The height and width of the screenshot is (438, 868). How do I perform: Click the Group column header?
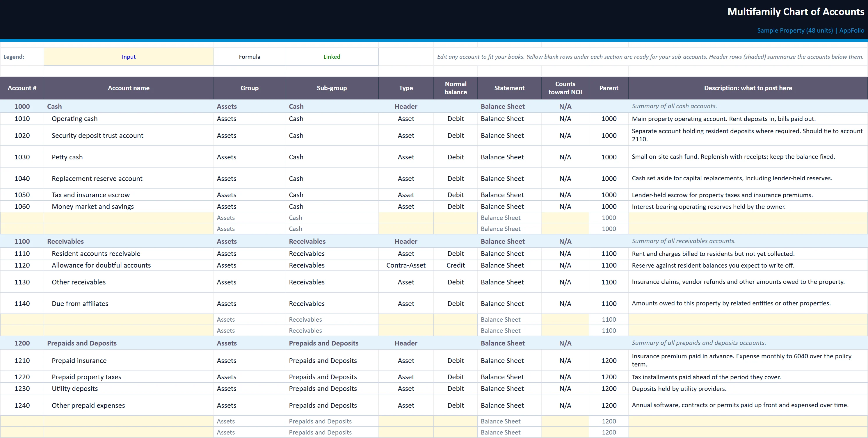pyautogui.click(x=250, y=88)
